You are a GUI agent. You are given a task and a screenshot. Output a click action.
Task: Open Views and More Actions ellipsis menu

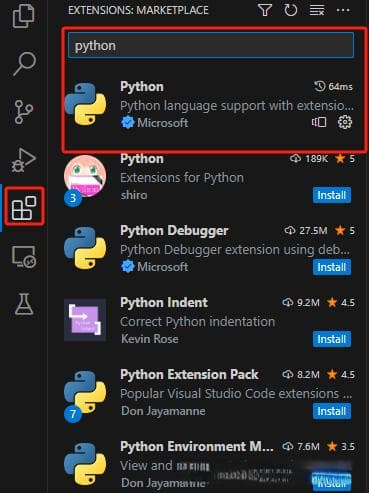point(343,10)
